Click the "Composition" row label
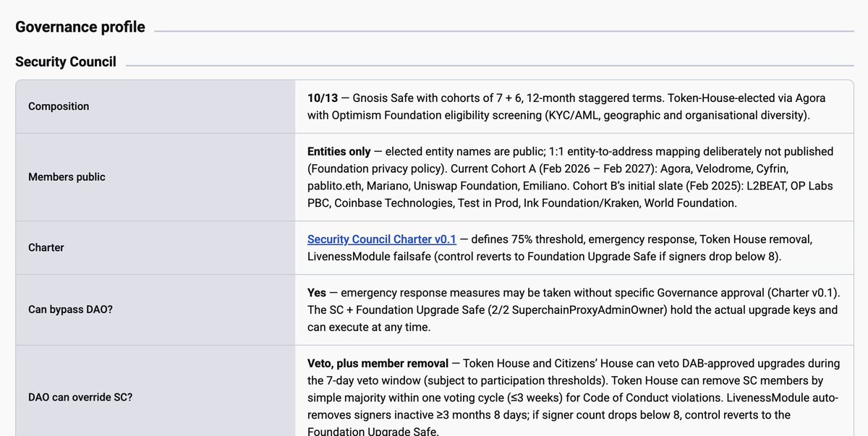 (59, 106)
